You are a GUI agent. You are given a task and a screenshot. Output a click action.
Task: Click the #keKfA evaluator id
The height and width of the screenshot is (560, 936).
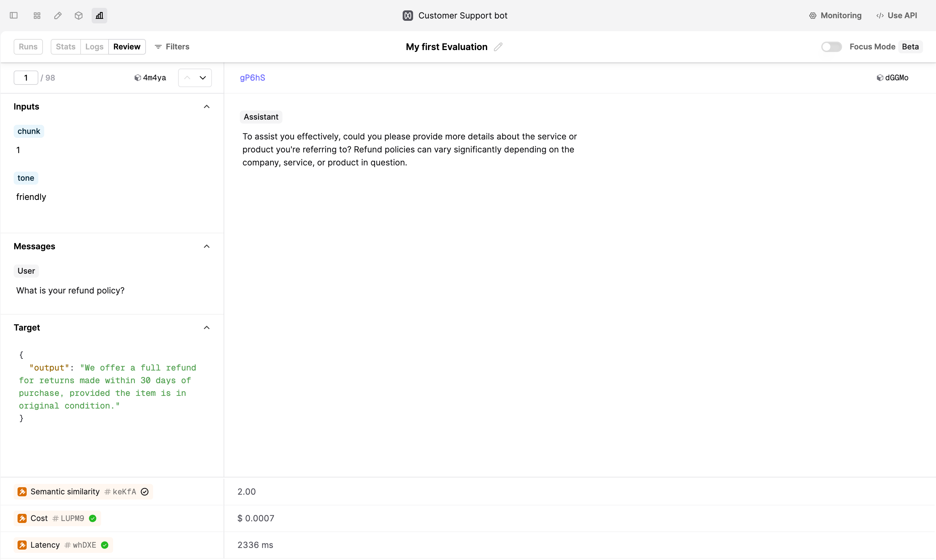(120, 492)
